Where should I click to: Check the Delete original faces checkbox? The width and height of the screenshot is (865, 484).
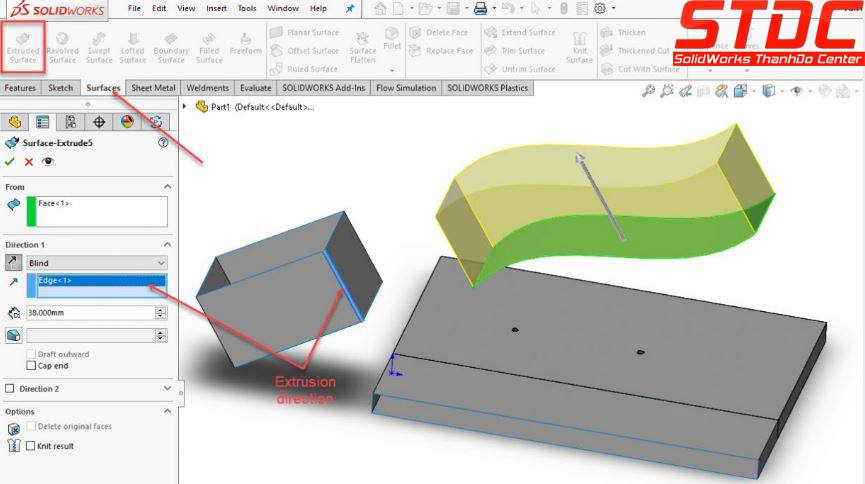click(31, 427)
